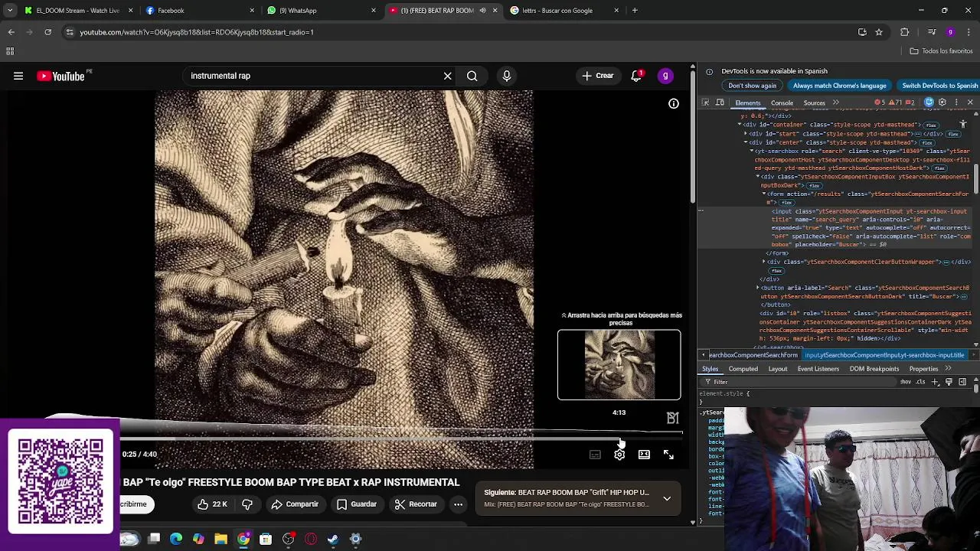Open File Explorer from taskbar
980x551 pixels.
click(220, 540)
